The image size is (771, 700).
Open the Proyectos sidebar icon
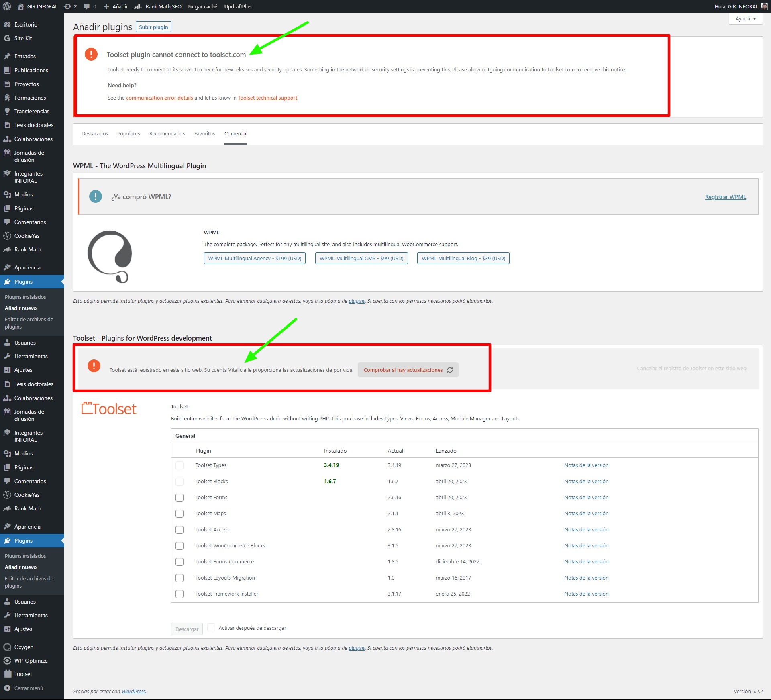coord(7,84)
